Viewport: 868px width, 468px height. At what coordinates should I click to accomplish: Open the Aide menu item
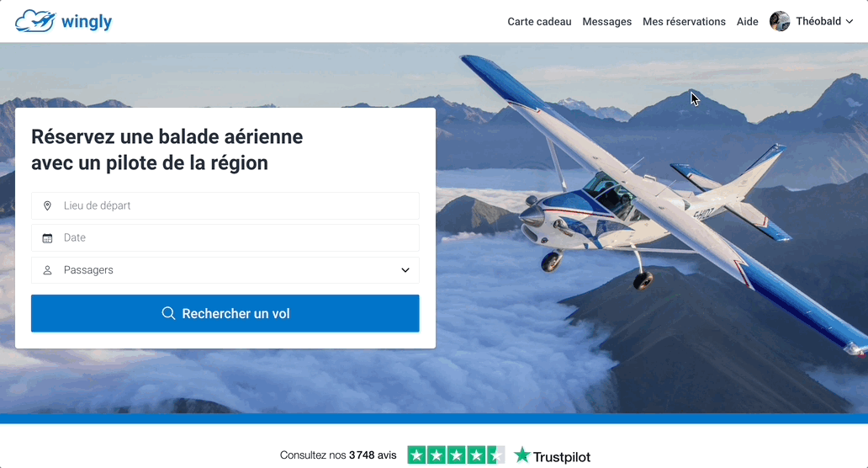(x=748, y=22)
